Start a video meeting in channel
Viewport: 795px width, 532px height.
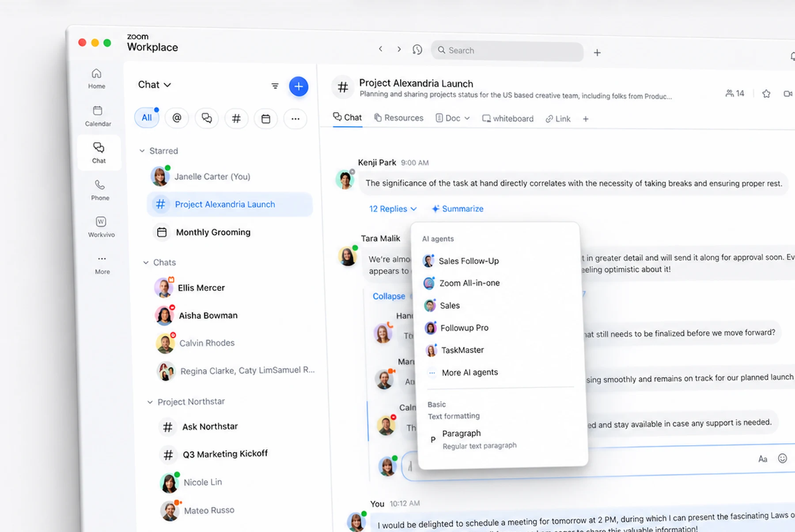pyautogui.click(x=788, y=94)
